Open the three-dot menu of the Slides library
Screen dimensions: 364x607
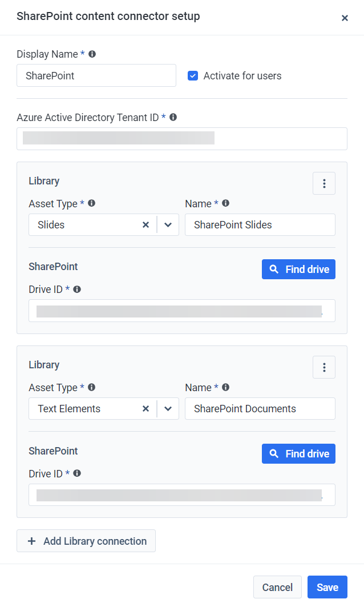pyautogui.click(x=324, y=183)
